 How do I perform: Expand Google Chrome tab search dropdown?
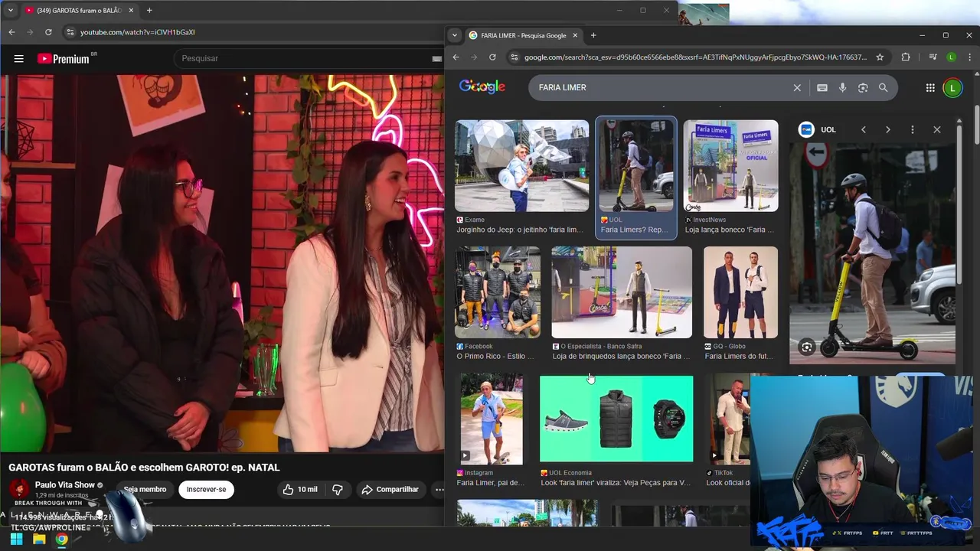pyautogui.click(x=454, y=35)
